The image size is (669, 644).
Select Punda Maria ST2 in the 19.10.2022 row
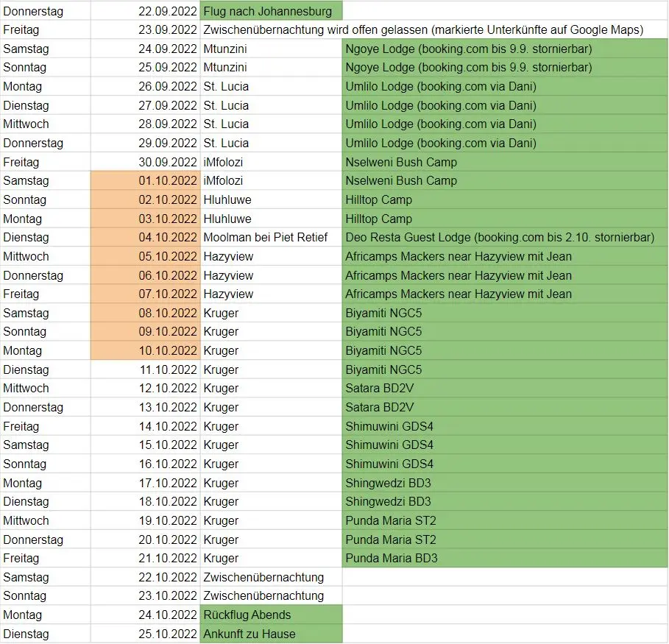505,520
